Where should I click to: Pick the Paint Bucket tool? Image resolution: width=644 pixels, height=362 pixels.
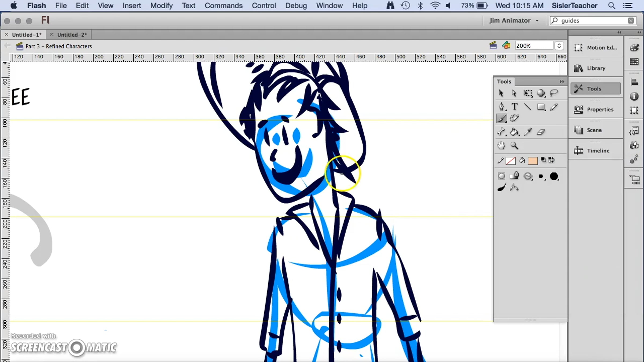[x=514, y=132]
